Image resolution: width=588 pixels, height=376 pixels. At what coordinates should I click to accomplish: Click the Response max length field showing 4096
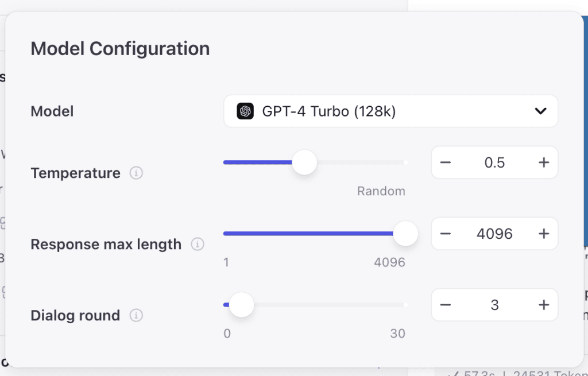point(494,234)
